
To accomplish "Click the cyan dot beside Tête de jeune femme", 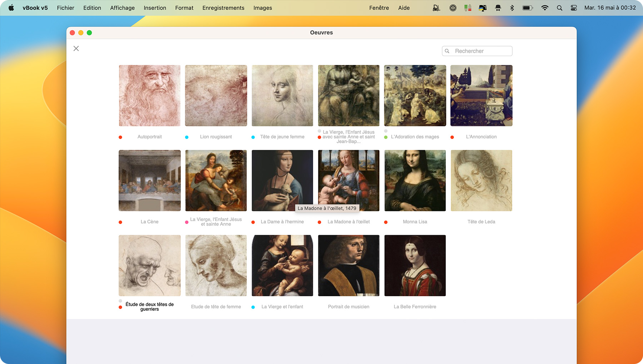I will point(253,137).
